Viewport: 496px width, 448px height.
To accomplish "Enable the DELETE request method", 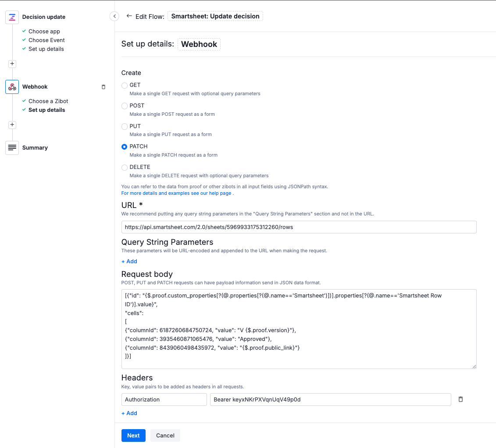I will [125, 167].
